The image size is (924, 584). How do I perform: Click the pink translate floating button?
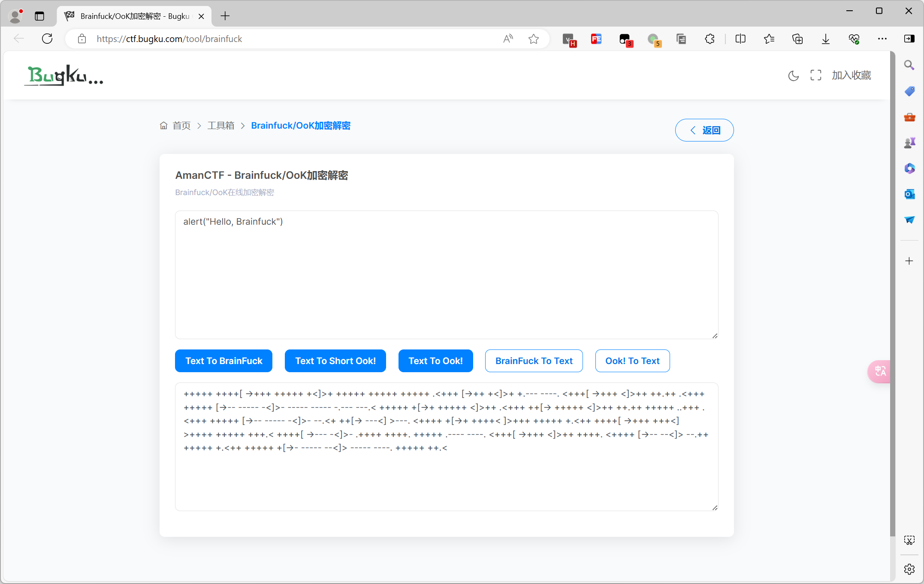click(879, 371)
